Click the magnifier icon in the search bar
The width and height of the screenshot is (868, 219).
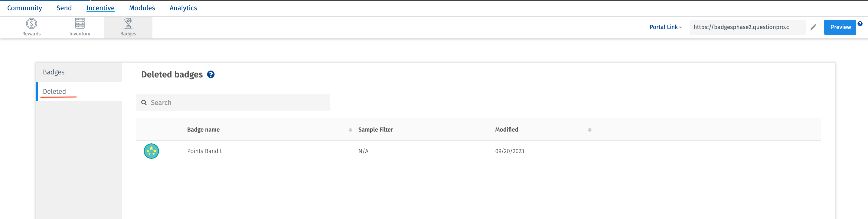pos(144,103)
